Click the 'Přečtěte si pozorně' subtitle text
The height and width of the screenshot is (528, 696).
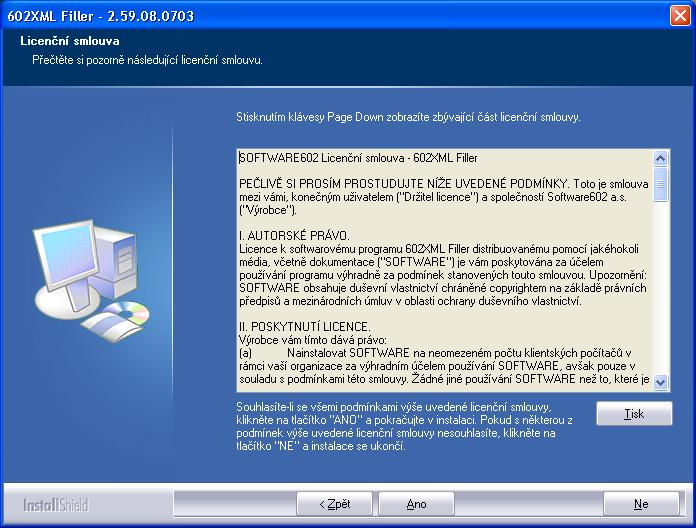point(147,60)
